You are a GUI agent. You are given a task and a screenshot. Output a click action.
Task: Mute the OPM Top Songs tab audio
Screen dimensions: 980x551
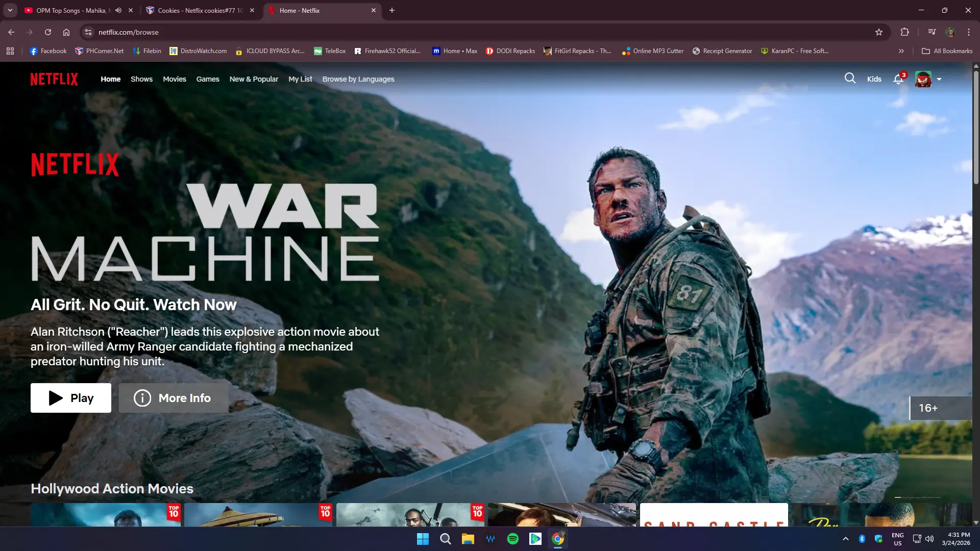[118, 10]
